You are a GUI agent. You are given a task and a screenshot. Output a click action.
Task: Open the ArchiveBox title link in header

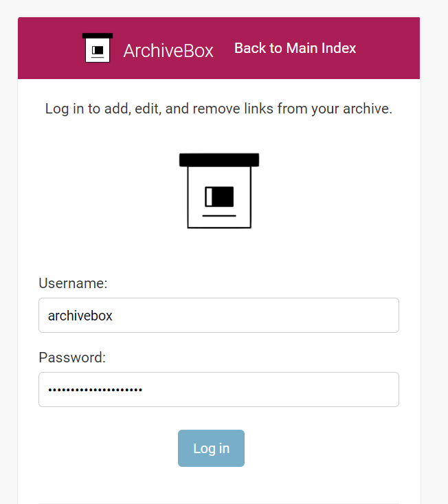click(168, 51)
